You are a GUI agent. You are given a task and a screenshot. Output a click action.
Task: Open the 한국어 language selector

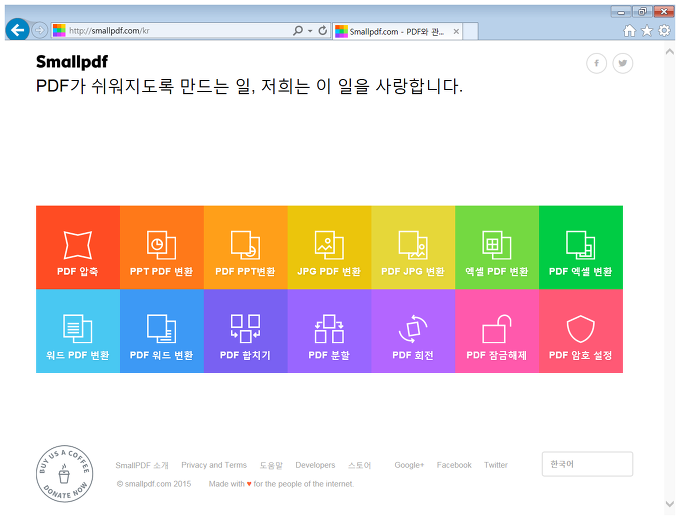click(x=587, y=464)
